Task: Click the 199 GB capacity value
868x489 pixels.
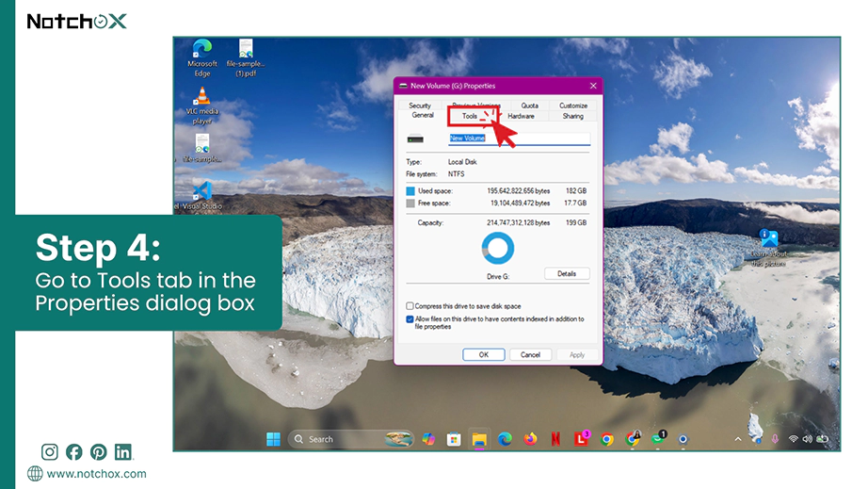Action: click(576, 222)
